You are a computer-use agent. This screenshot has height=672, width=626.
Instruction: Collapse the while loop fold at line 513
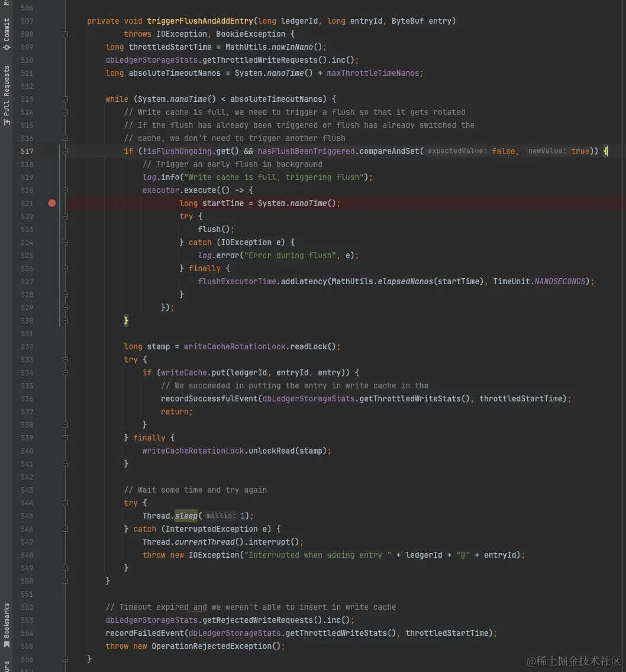65,99
